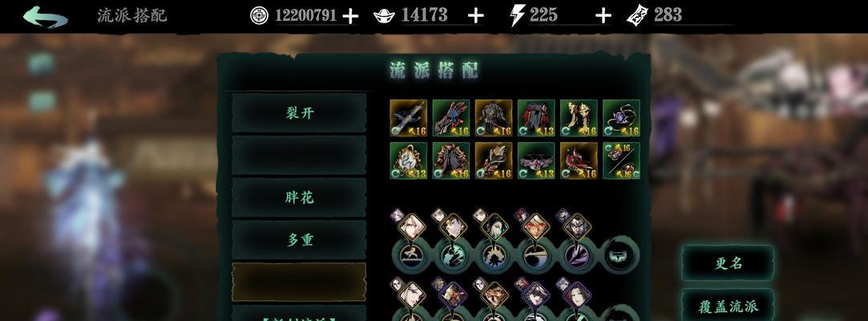Select the red-gem belt equipment slot
The width and height of the screenshot is (868, 321).
536,160
